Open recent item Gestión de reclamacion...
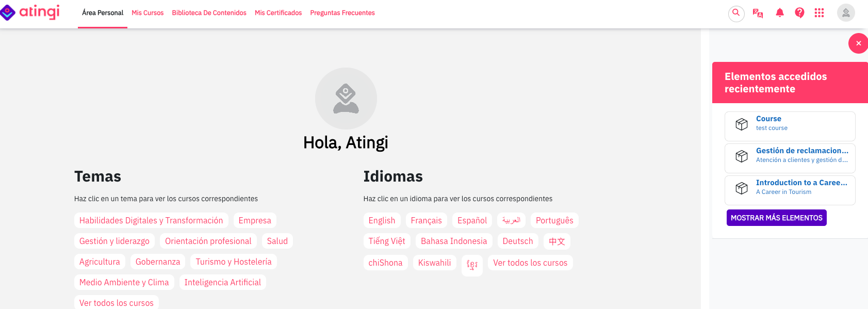This screenshot has width=868, height=309. (x=802, y=151)
